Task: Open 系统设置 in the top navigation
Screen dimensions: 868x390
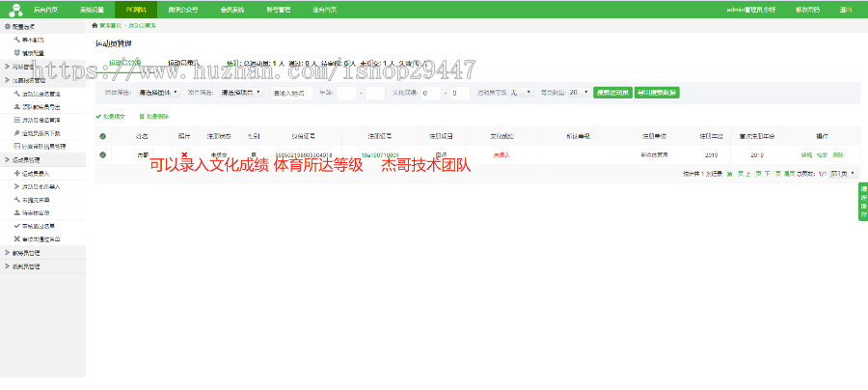Action: 92,10
